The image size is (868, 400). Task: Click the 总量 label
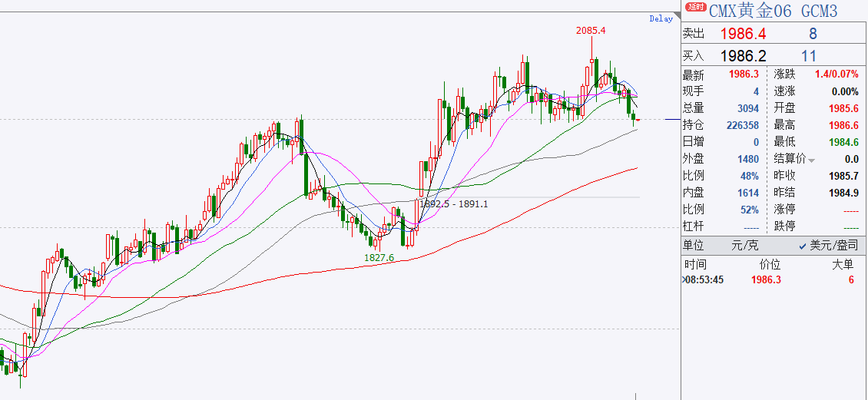(x=694, y=108)
